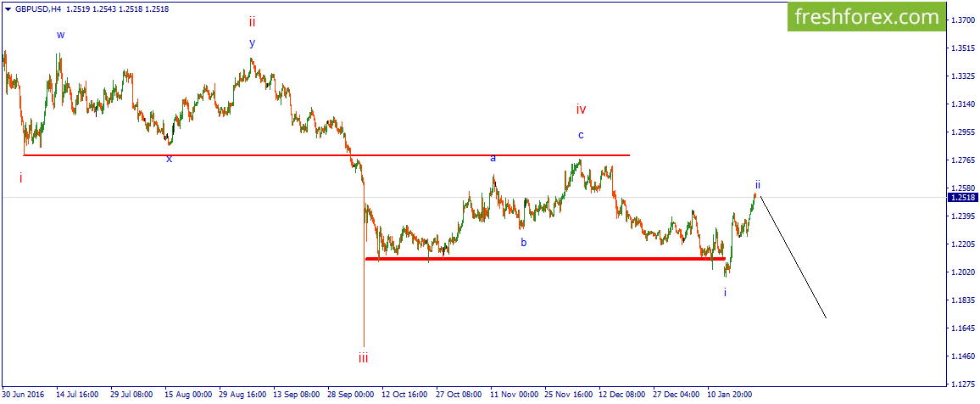Click the red wave label ii at top
Image resolution: width=980 pixels, height=404 pixels.
(252, 22)
